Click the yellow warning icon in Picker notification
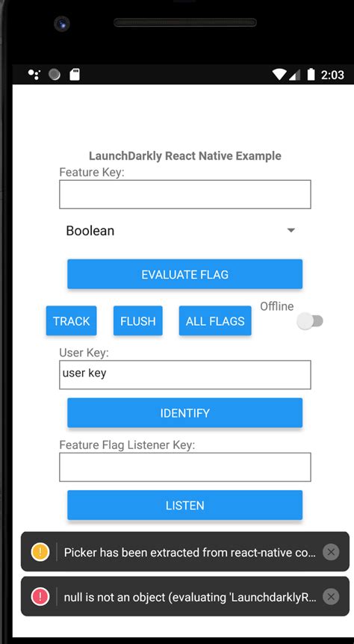Viewport: 354px width, 644px height. point(40,551)
